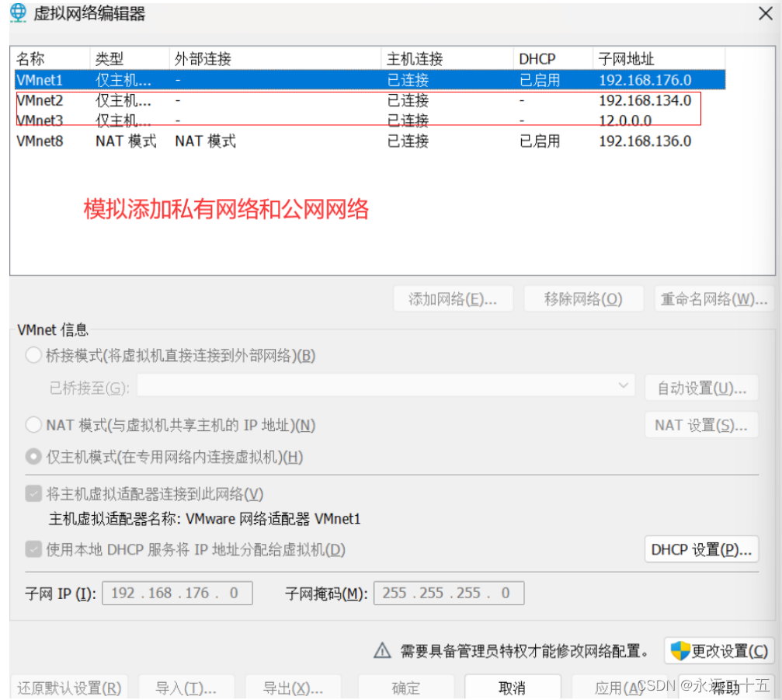
Task: Select the NAT模式 radio button
Action: [x=33, y=425]
